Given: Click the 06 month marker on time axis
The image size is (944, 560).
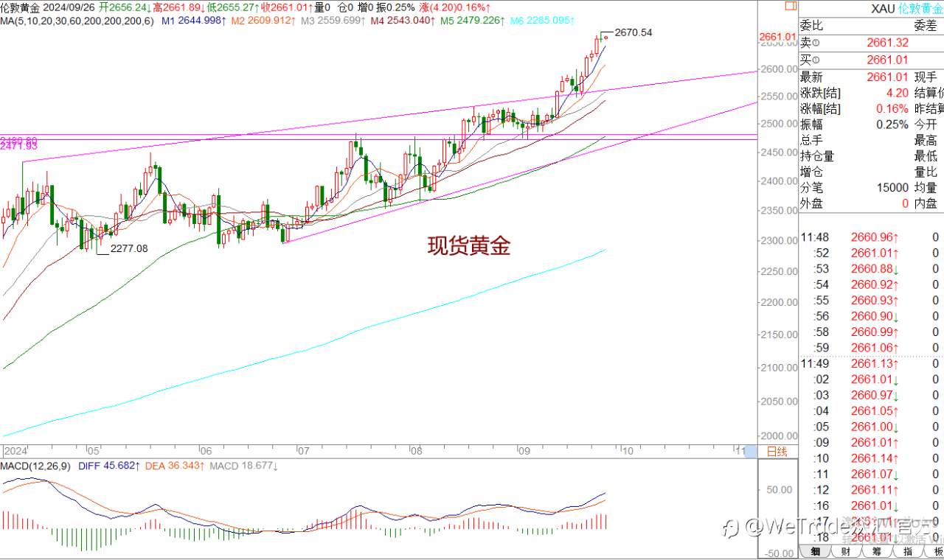Looking at the screenshot, I should pos(206,451).
